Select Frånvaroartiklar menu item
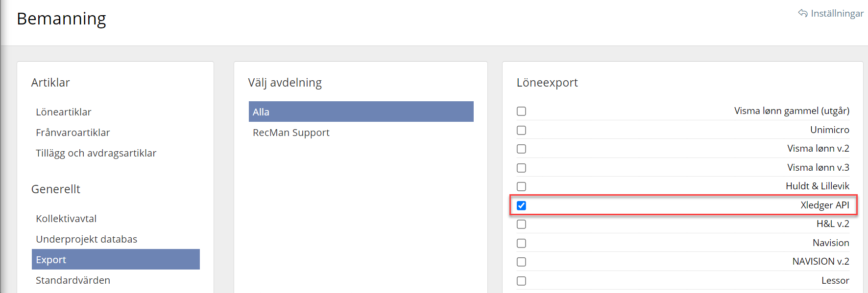 (x=73, y=133)
